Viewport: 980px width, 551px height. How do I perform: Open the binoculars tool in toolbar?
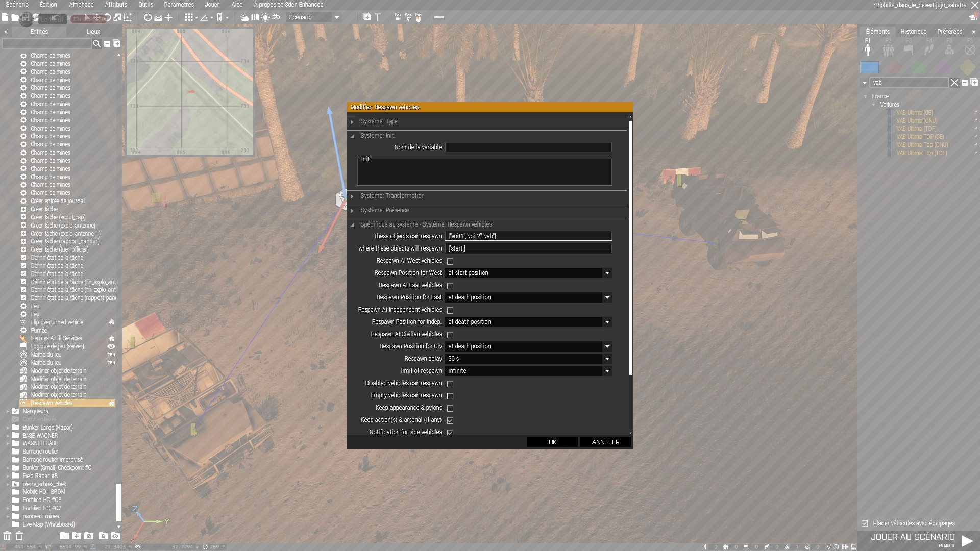tap(276, 17)
